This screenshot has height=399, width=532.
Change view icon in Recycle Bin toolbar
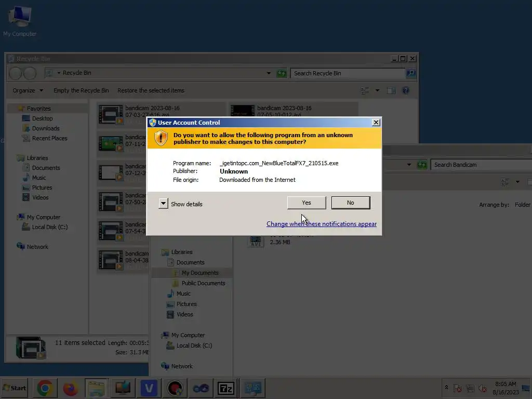coord(365,90)
